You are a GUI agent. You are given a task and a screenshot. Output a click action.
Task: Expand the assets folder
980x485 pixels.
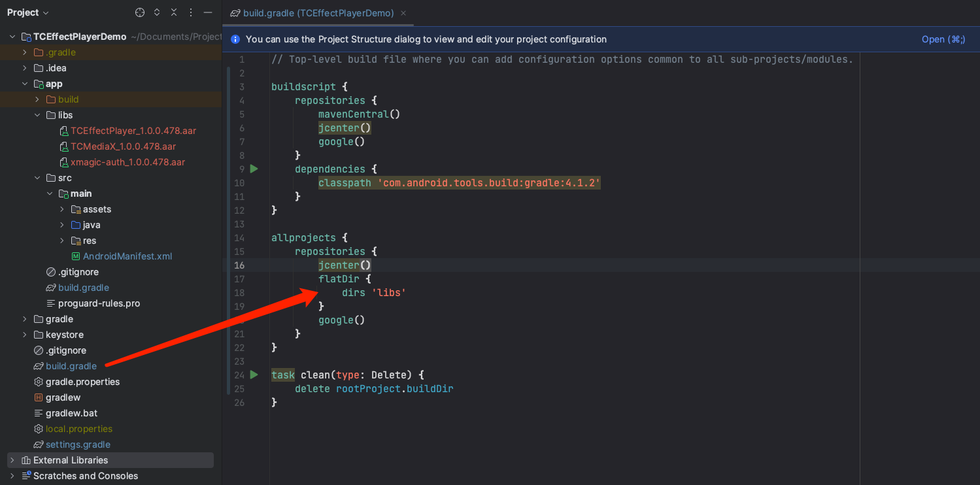(x=62, y=209)
